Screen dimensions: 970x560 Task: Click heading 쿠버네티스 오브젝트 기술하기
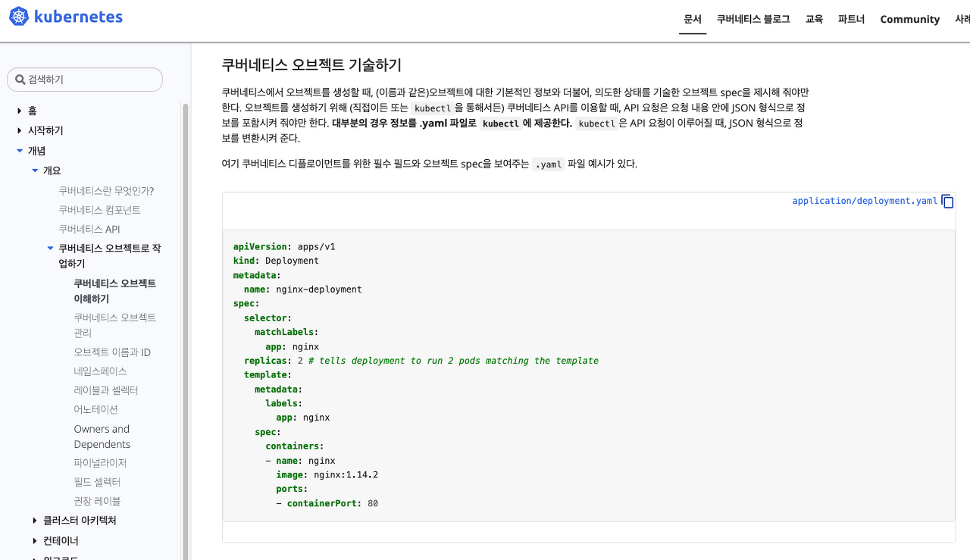click(x=311, y=64)
